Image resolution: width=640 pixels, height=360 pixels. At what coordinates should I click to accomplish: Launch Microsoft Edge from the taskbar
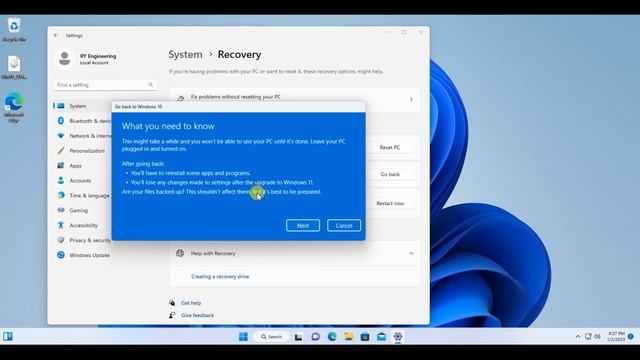(332, 337)
